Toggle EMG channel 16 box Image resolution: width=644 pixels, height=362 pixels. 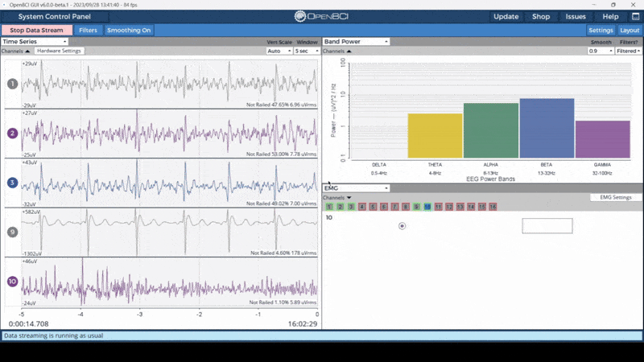[x=493, y=207]
